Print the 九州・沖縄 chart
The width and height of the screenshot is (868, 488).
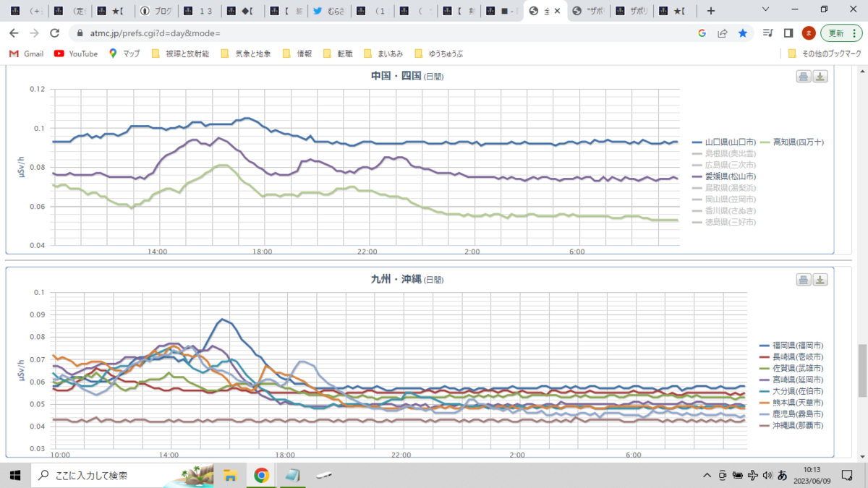[x=804, y=280]
